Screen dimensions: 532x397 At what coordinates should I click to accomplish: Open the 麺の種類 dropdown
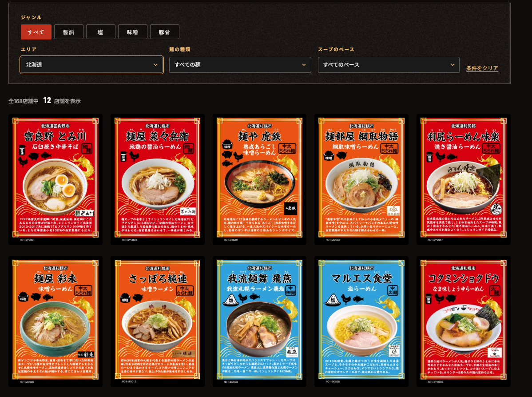click(240, 65)
